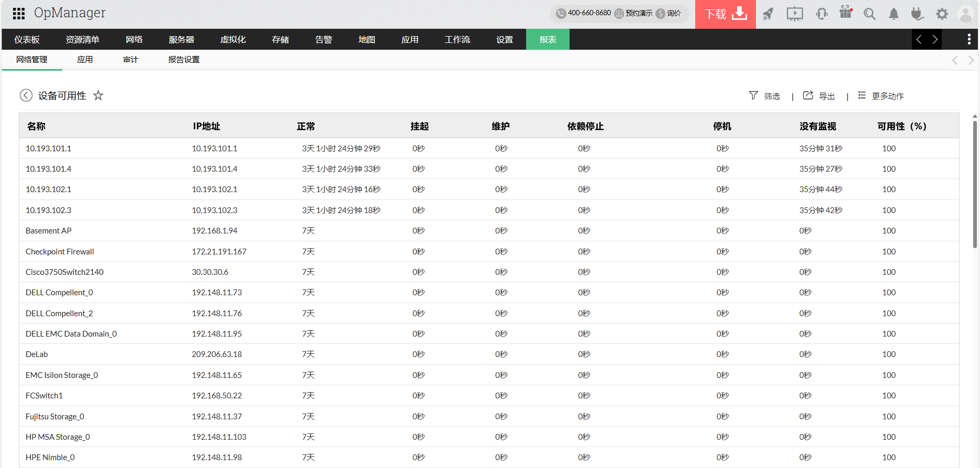Image resolution: width=980 pixels, height=468 pixels.
Task: Click IP address 172.21.191.167 cell
Action: click(219, 251)
